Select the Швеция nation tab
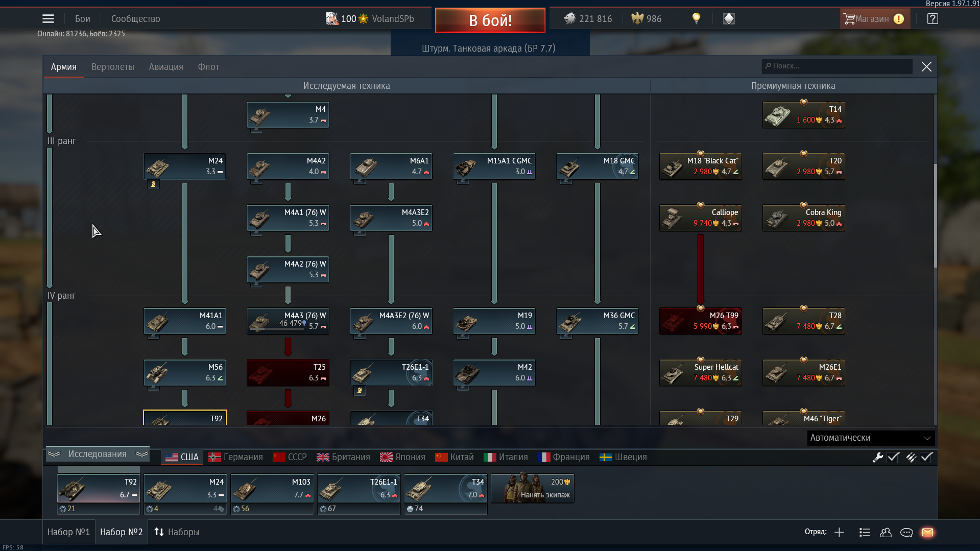This screenshot has height=551, width=980. pos(623,457)
